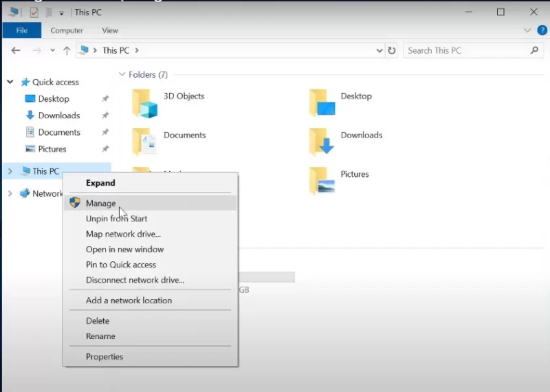Open the Documents folder icon in Folders

pyautogui.click(x=144, y=142)
